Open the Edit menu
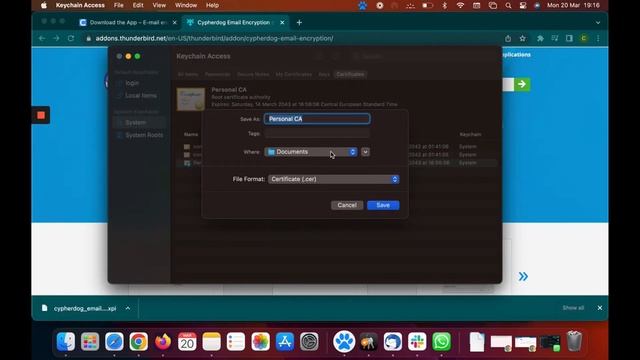 tap(138, 5)
